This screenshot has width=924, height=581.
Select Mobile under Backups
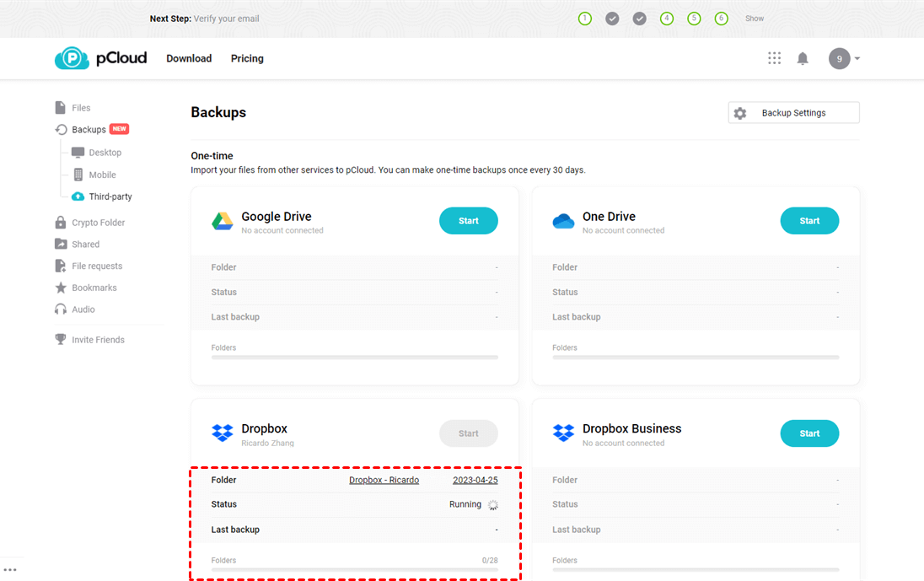[102, 175]
